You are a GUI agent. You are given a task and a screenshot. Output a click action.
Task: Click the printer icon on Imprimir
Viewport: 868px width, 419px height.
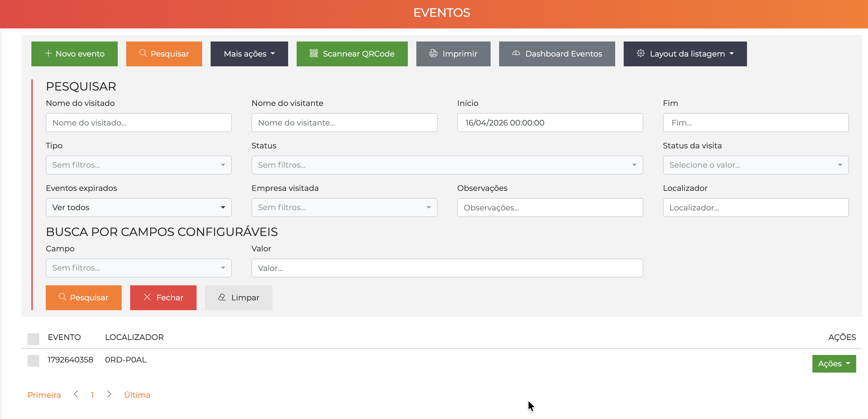[433, 53]
